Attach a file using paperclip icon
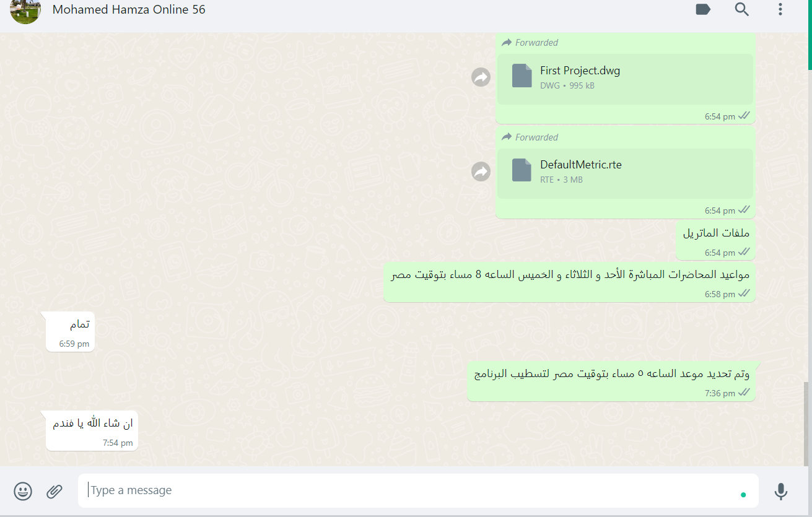 coord(55,491)
